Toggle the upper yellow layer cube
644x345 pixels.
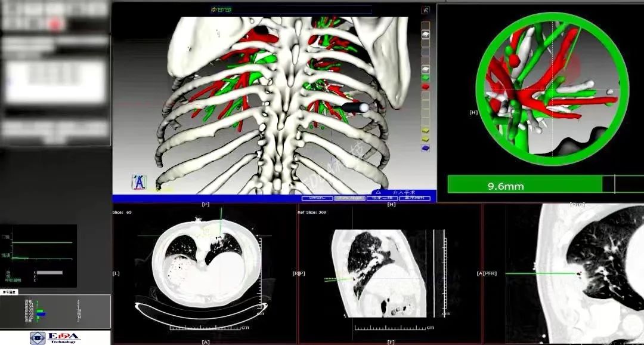426,130
